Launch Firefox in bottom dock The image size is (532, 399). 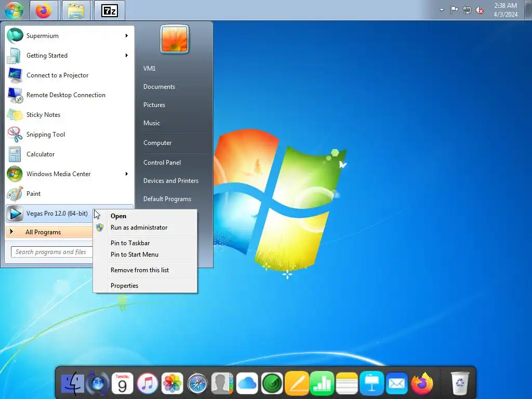pos(422,384)
